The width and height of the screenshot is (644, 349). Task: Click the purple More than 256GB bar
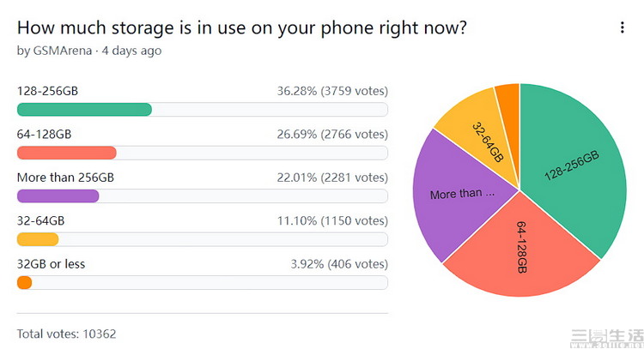(58, 196)
